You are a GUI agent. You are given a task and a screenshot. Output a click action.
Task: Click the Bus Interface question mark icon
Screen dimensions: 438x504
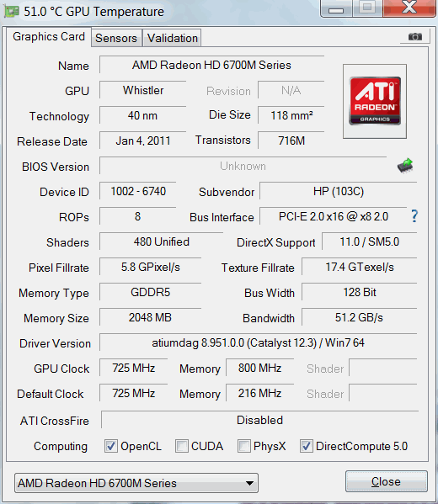(x=414, y=216)
